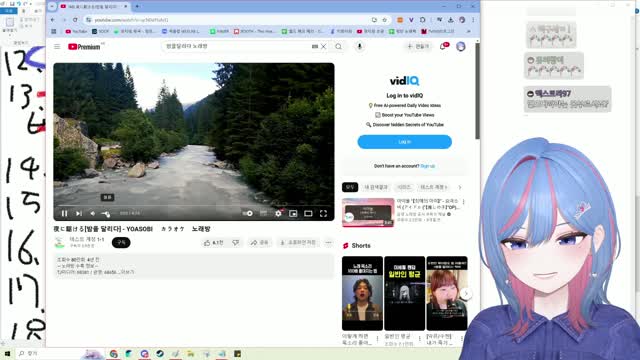Image resolution: width=640 pixels, height=360 pixels.
Task: Open video player settings gear
Action: 278,213
